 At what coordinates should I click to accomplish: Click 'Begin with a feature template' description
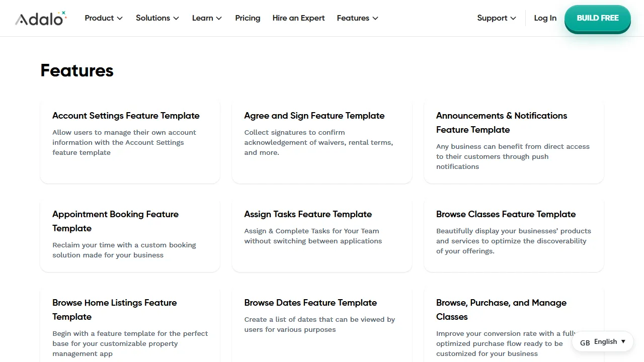click(x=130, y=343)
